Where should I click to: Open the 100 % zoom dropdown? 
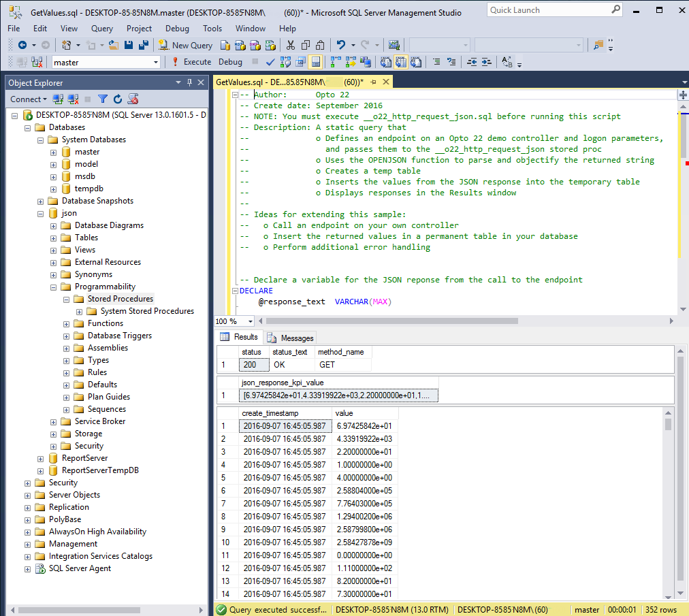pyautogui.click(x=251, y=321)
